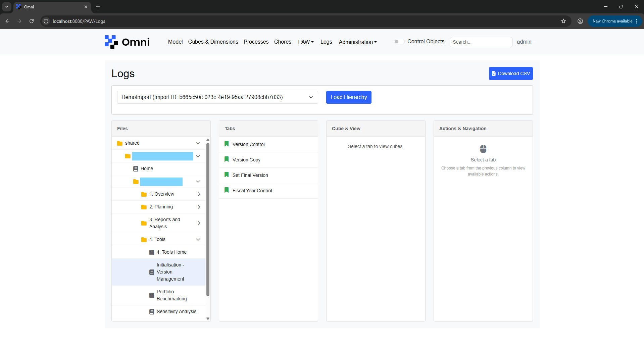The height and width of the screenshot is (345, 644).
Task: Select Sensitivity Analysis tree item
Action: click(x=158, y=312)
